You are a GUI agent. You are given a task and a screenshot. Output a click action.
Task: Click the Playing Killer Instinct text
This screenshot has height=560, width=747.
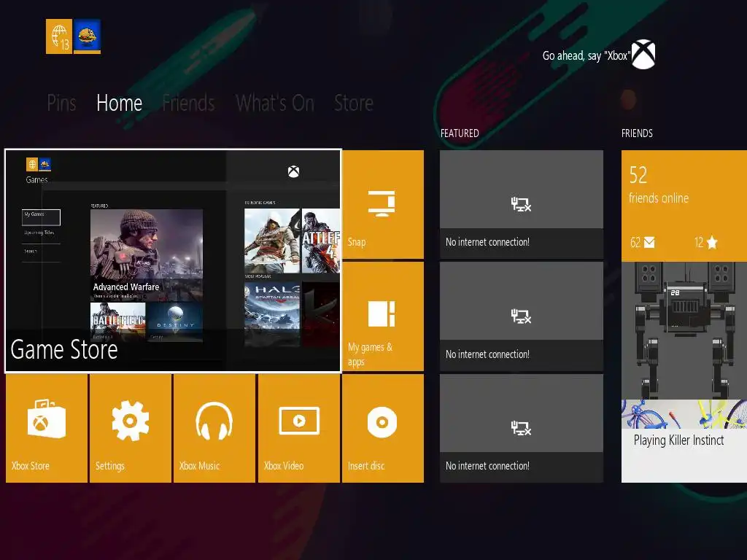pos(679,440)
